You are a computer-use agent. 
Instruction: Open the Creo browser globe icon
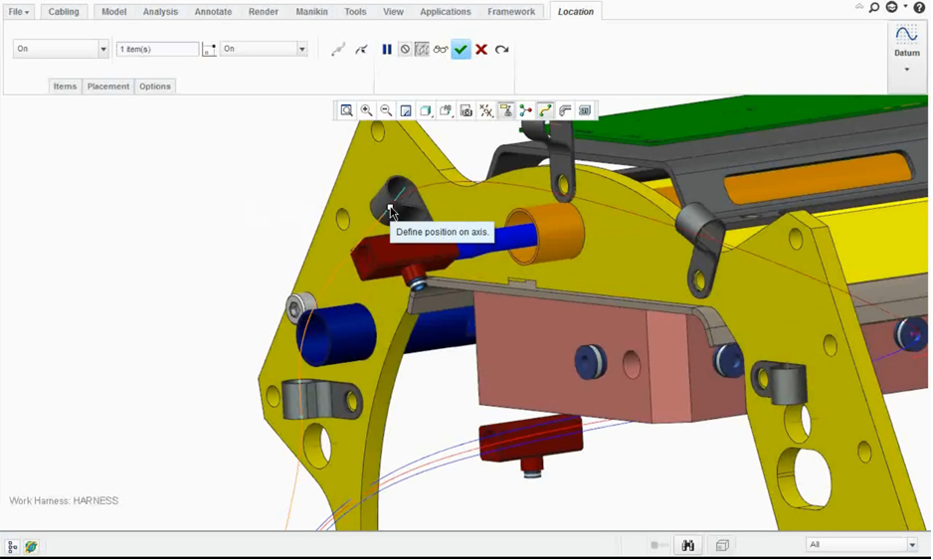pyautogui.click(x=31, y=546)
